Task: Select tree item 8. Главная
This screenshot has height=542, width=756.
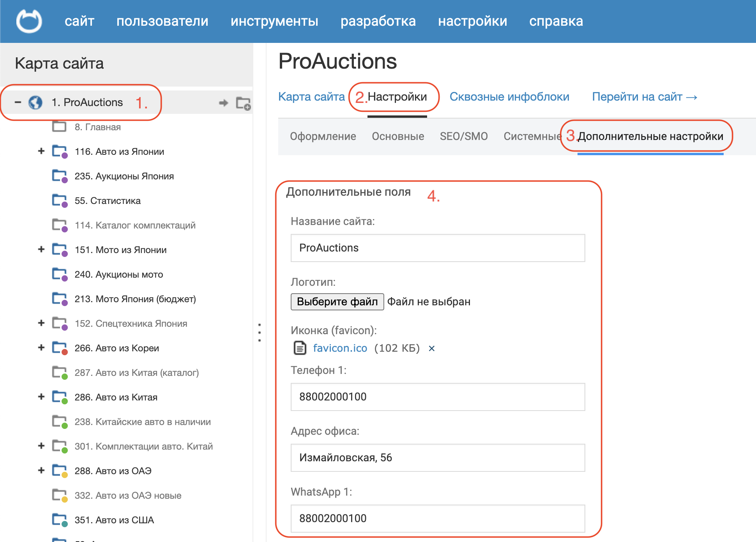Action: tap(97, 127)
